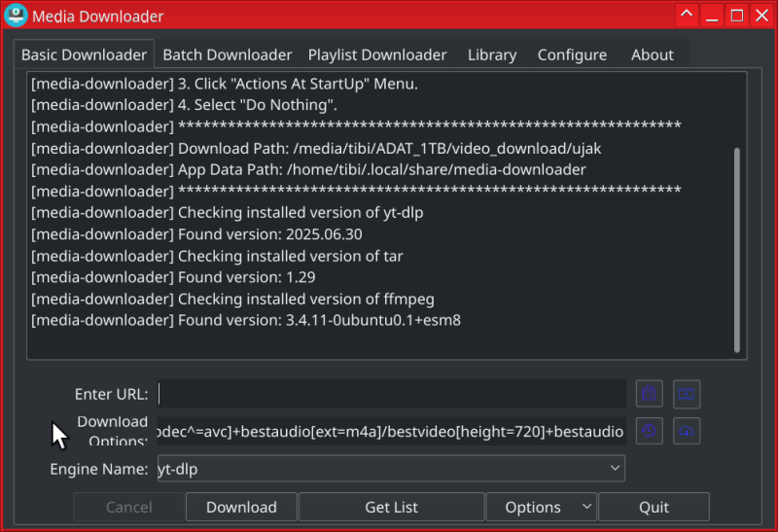Click 'Found version: 1.29' log line

pyautogui.click(x=173, y=277)
